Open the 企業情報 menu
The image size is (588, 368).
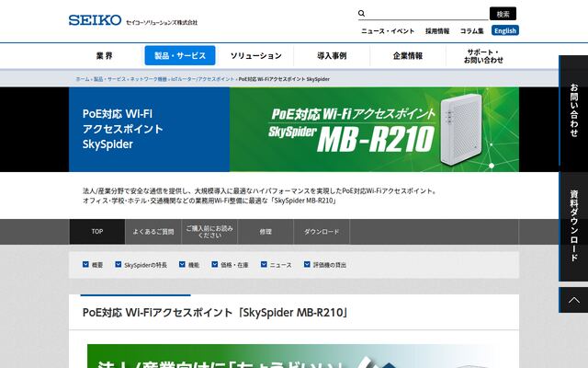pos(408,55)
